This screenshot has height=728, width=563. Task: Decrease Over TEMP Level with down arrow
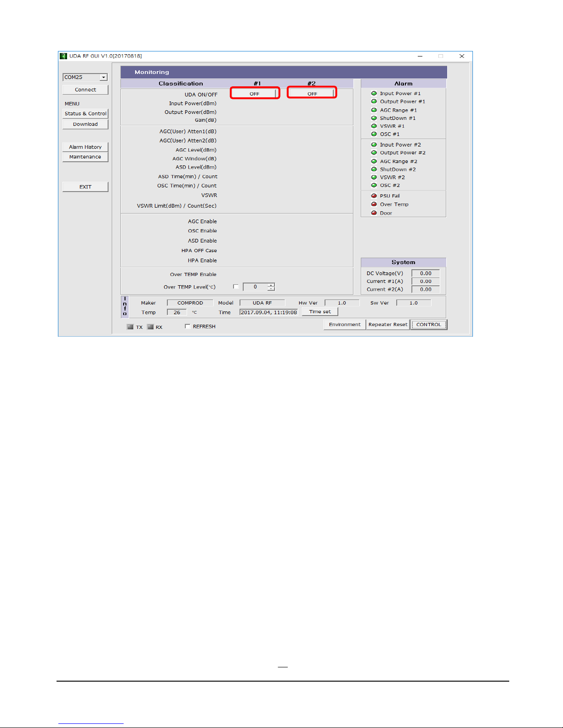click(x=271, y=288)
